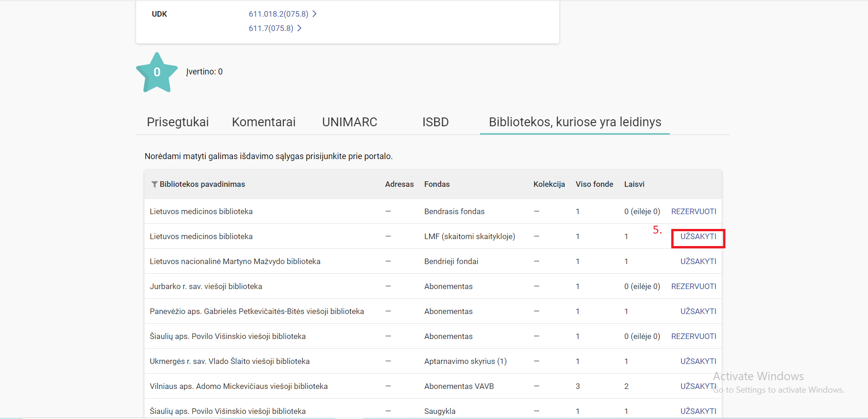Expand the chevron next to 611.018.2(075.8)
Viewport: 868px width, 419px height.
(315, 14)
